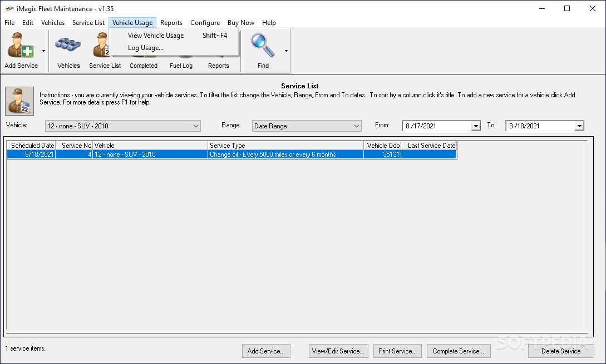Click the Delete Service button

point(561,351)
